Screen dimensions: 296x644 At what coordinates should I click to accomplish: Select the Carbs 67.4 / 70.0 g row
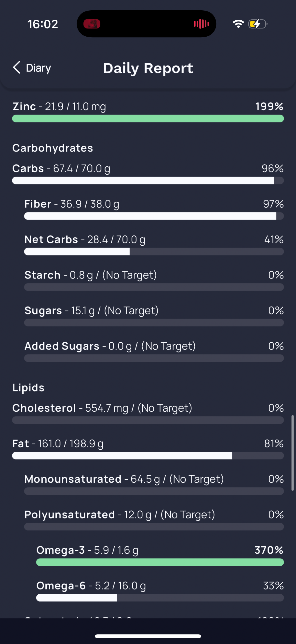pos(148,173)
